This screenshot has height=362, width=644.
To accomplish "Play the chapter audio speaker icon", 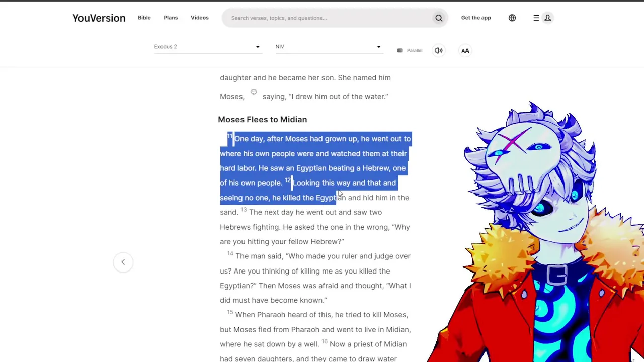I will pos(439,50).
